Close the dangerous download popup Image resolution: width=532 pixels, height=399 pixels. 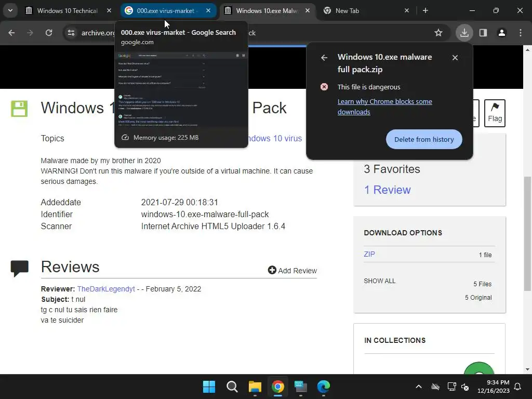point(455,58)
